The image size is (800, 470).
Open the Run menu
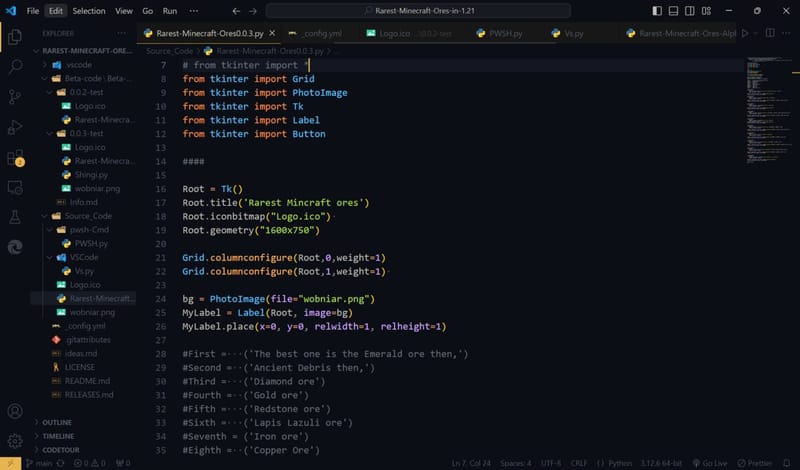tap(170, 11)
